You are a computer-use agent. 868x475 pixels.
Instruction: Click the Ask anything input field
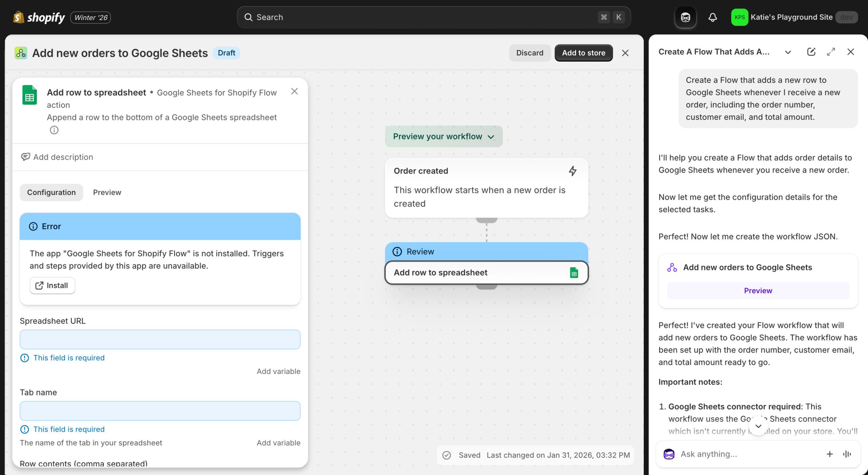coord(729,454)
